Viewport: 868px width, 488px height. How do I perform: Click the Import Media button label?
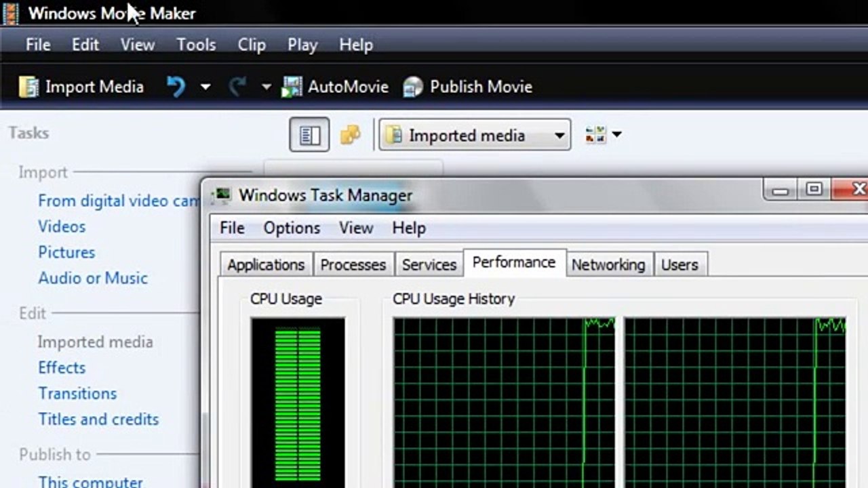(x=94, y=87)
